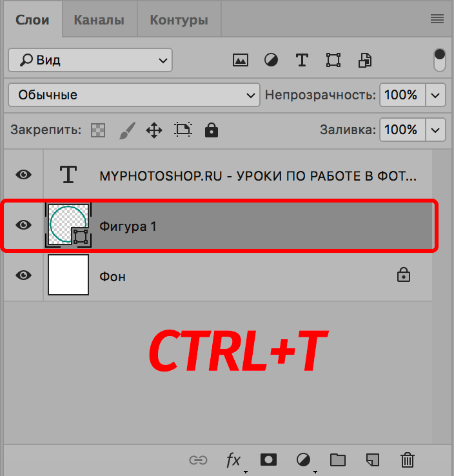
Task: Prevent artboard auto-nesting lock icon
Action: point(183,130)
